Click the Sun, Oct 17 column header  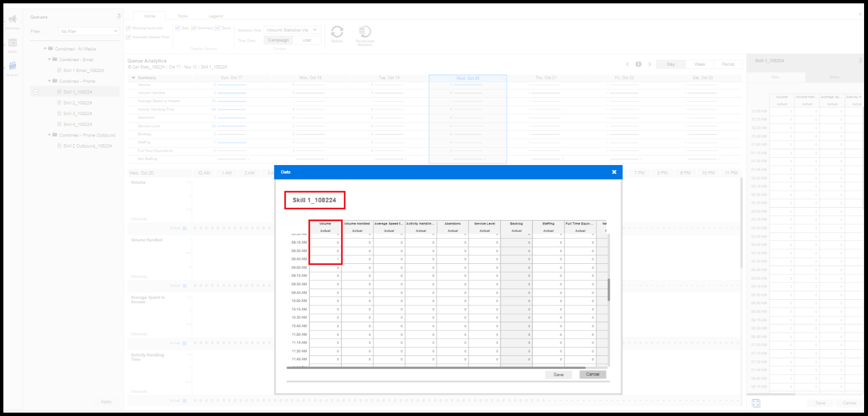[232, 77]
